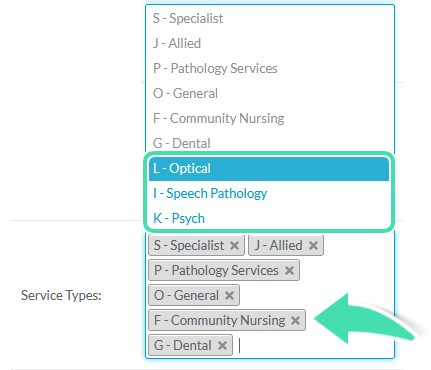The height and width of the screenshot is (370, 431).
Task: Remove the J - Allied tag
Action: coord(313,246)
